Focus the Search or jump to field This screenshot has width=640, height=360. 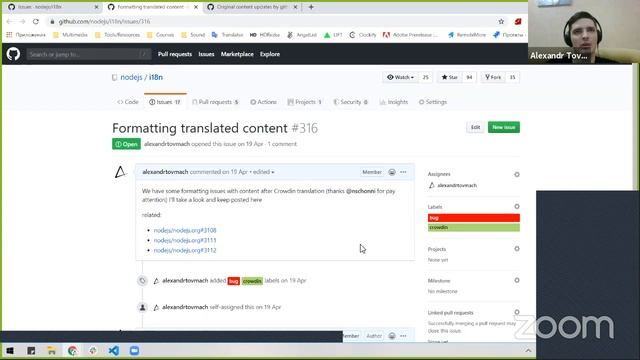tap(89, 54)
